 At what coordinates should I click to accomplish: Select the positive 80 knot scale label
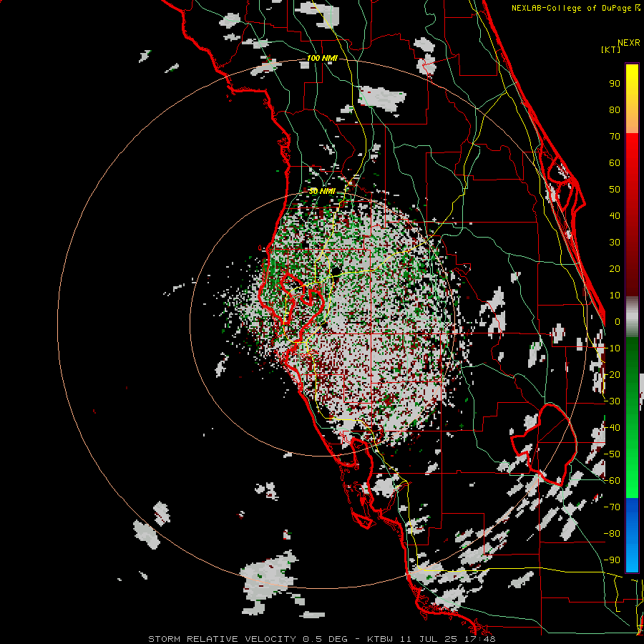pos(615,110)
